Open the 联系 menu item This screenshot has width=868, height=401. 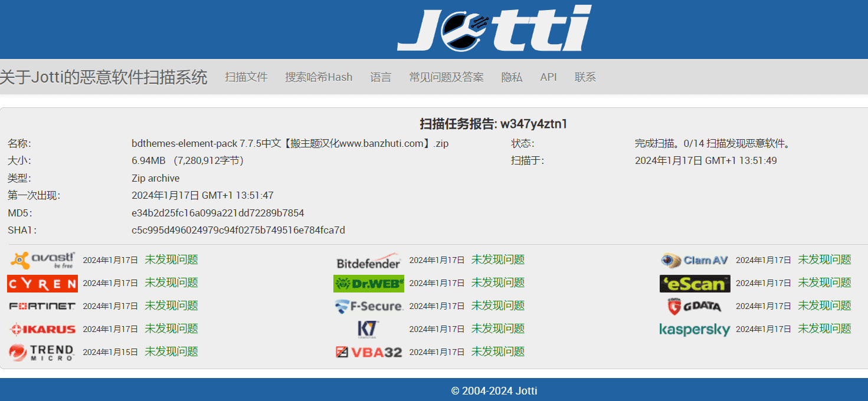pyautogui.click(x=585, y=77)
